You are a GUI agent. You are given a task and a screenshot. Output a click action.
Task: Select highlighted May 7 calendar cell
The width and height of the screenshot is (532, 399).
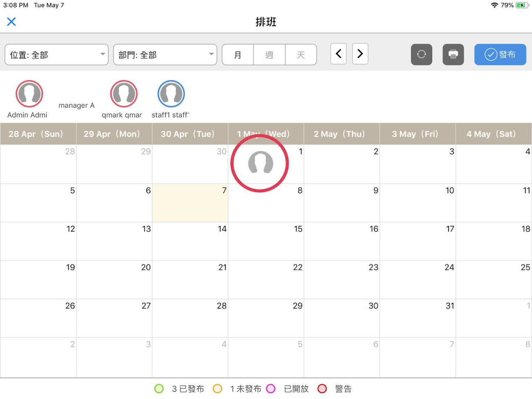click(190, 203)
